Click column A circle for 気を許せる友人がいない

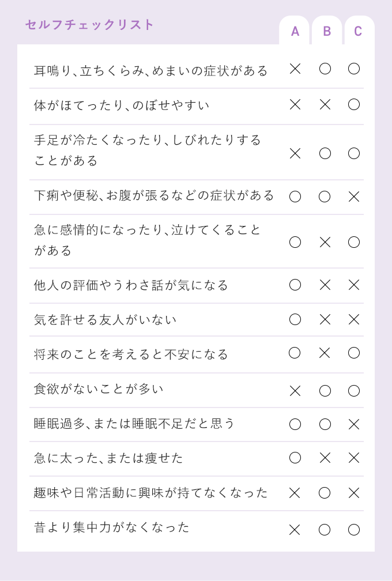pyautogui.click(x=295, y=319)
